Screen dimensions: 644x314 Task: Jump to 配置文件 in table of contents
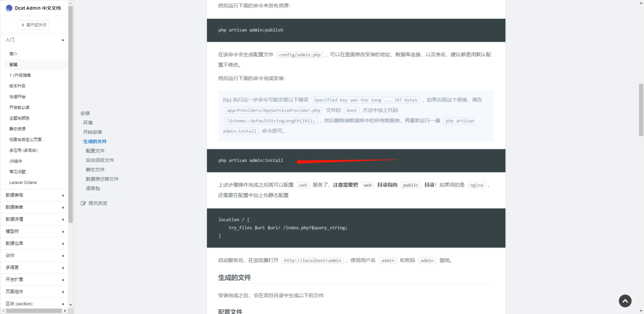(95, 151)
